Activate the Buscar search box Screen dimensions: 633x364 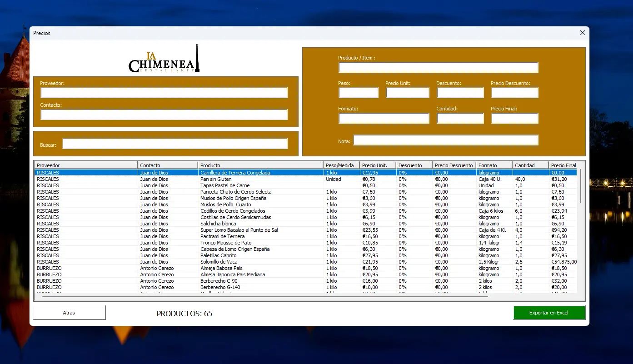point(175,144)
